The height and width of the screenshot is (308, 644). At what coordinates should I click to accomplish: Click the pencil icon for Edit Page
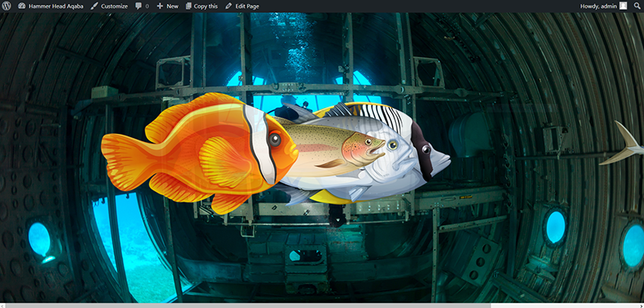(x=229, y=6)
